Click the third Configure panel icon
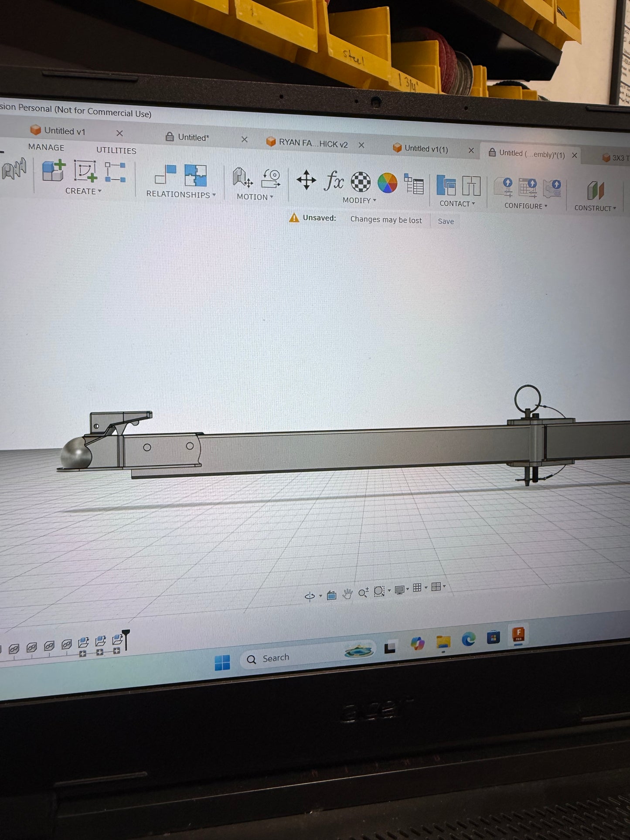Image resolution: width=630 pixels, height=840 pixels. tap(552, 189)
